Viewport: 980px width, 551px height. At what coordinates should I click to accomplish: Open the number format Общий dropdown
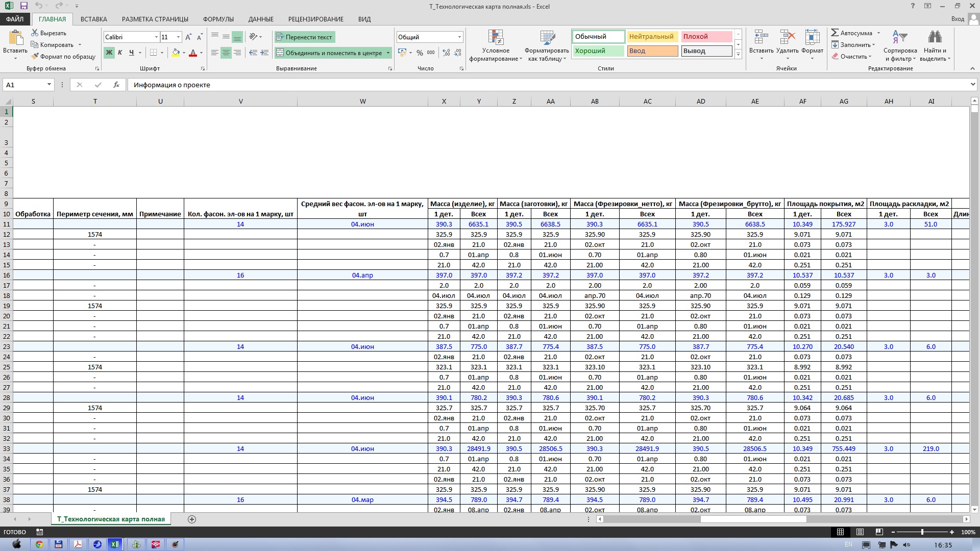[459, 37]
